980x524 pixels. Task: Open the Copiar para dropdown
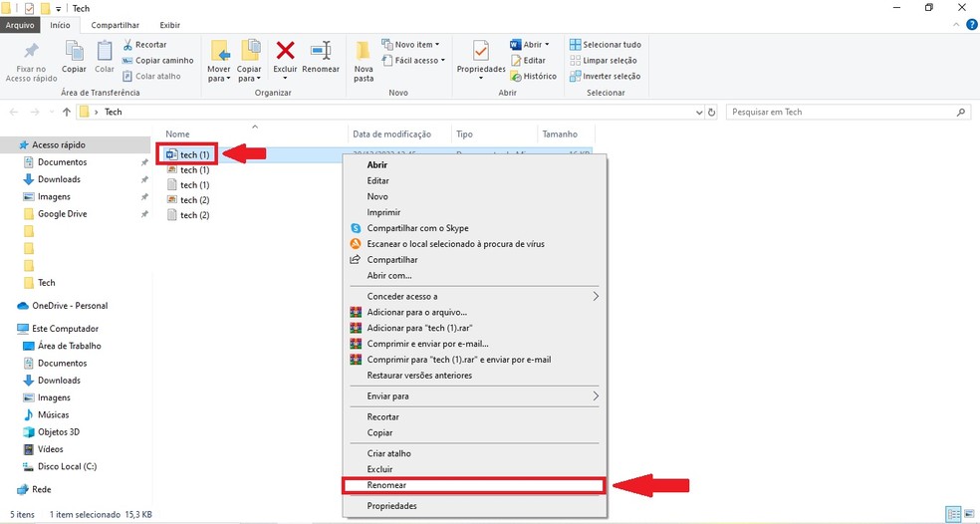(249, 62)
